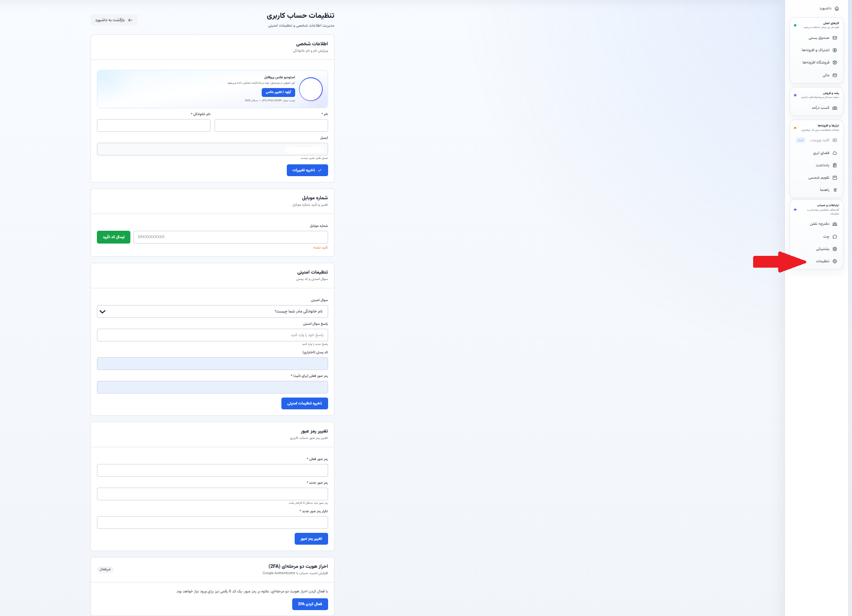Open the نام خانوادگی مادر question select

tap(213, 311)
